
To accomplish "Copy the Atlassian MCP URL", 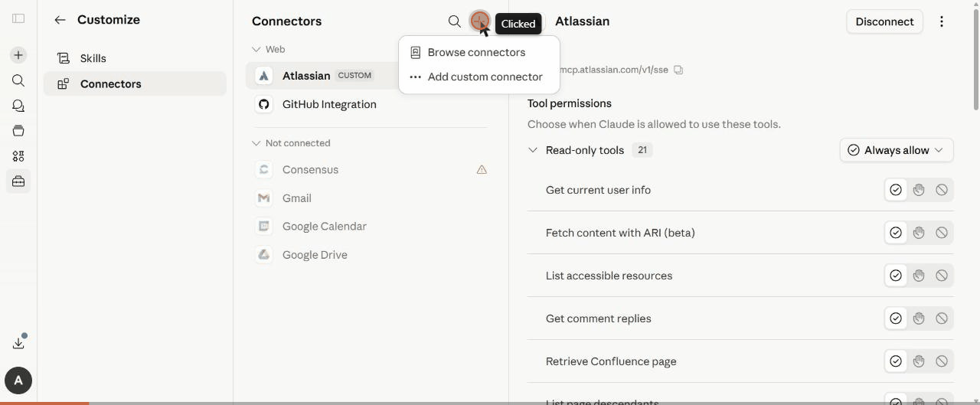I will (x=678, y=70).
